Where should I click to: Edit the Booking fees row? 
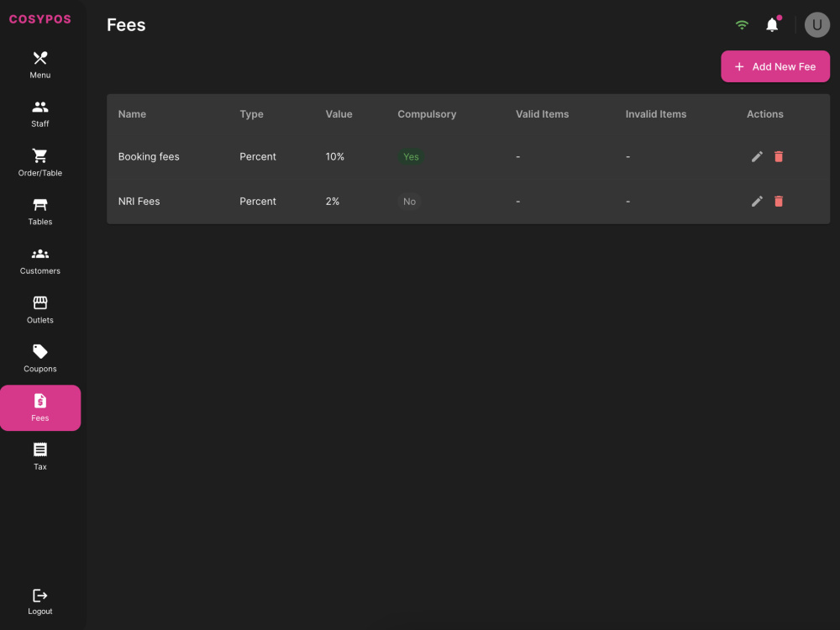[757, 156]
